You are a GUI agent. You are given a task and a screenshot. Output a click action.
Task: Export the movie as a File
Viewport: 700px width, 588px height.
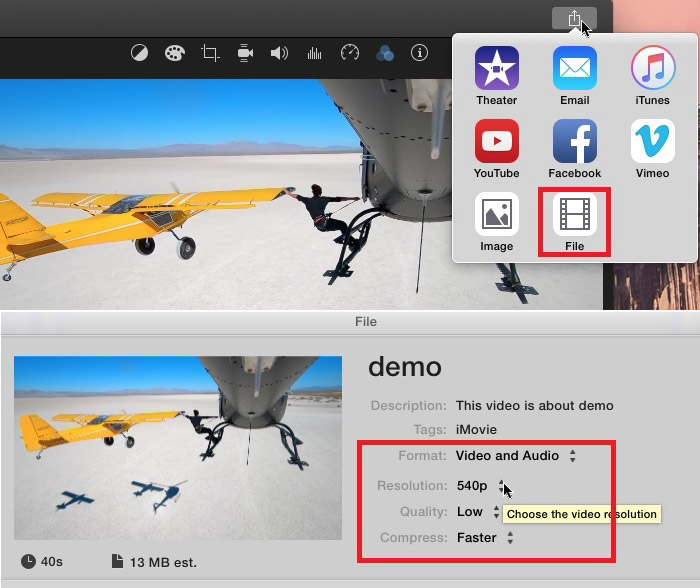point(575,222)
